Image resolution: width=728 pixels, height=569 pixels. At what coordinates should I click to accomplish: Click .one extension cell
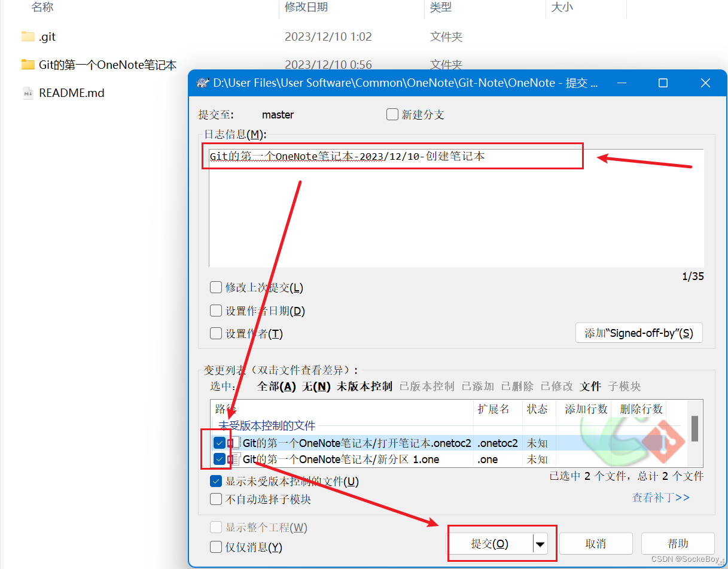pos(488,460)
